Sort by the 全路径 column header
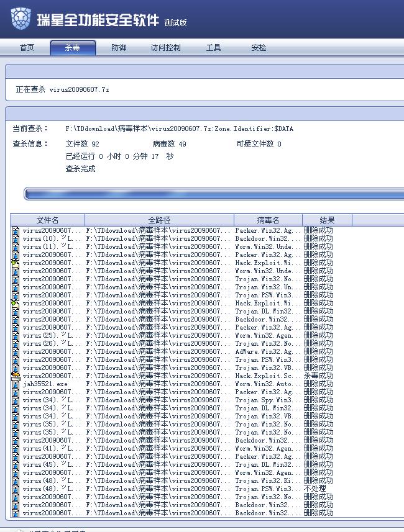The height and width of the screenshot is (532, 404). coord(159,220)
